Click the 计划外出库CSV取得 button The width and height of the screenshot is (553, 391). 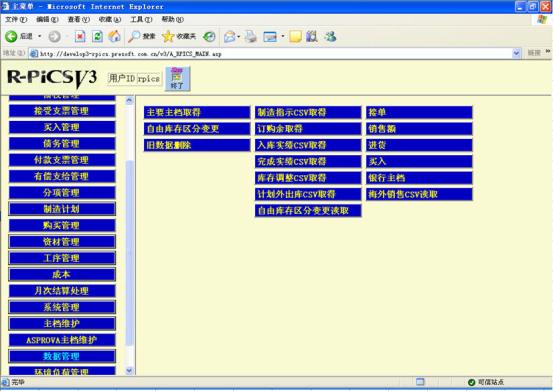click(x=308, y=194)
